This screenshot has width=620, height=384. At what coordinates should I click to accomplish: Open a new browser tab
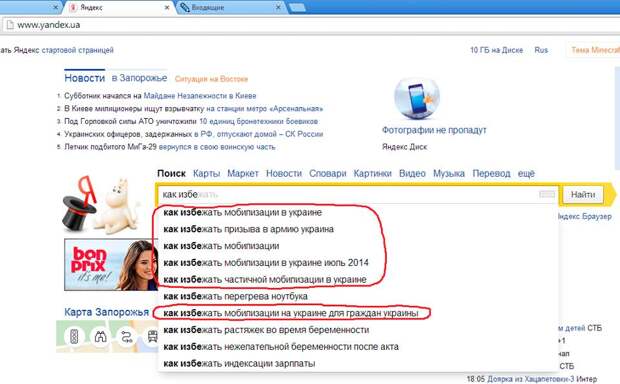pos(297,8)
